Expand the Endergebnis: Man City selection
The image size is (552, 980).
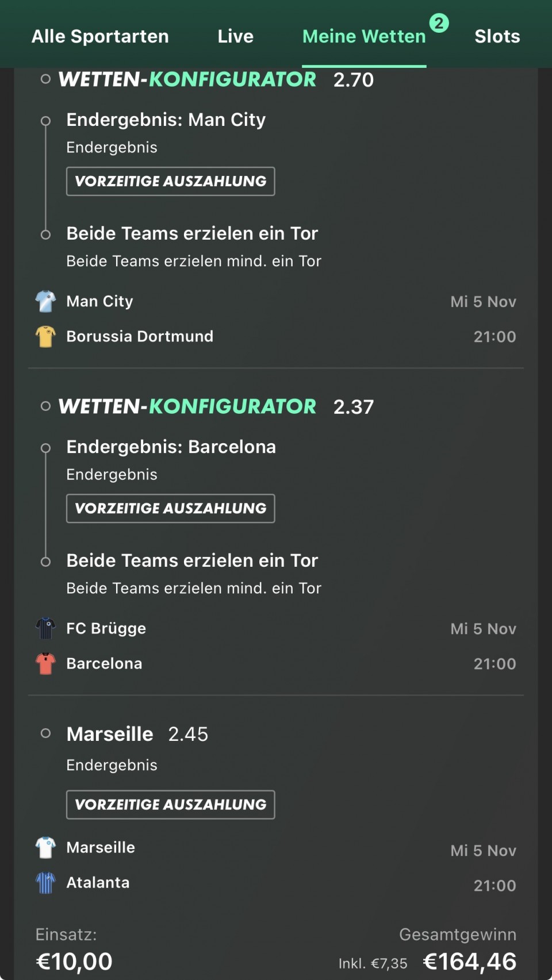point(166,120)
